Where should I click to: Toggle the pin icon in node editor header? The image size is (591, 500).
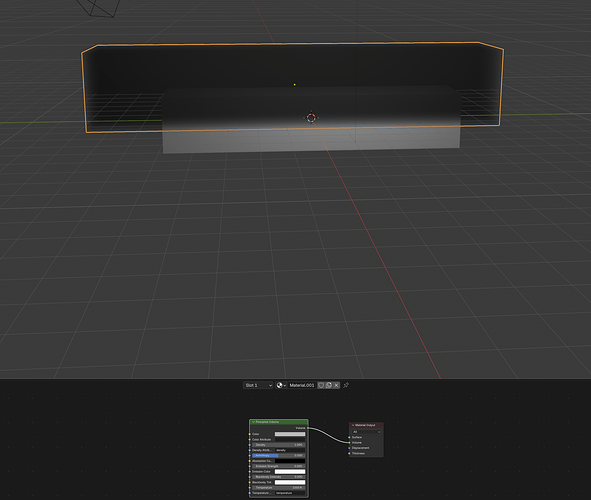pyautogui.click(x=346, y=385)
